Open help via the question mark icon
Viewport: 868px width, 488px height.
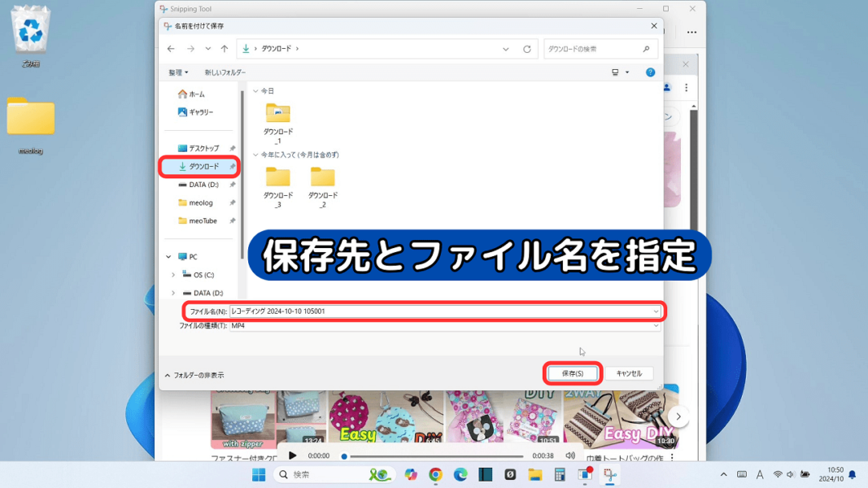649,72
